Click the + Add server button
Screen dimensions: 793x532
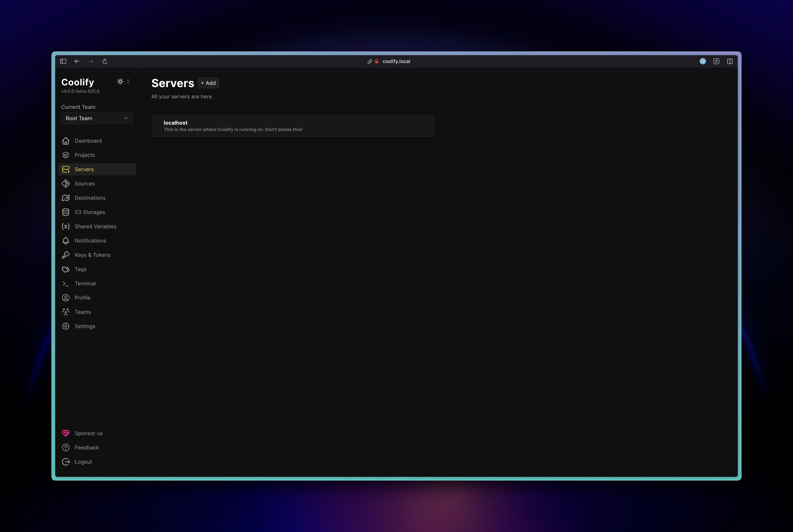pyautogui.click(x=208, y=83)
